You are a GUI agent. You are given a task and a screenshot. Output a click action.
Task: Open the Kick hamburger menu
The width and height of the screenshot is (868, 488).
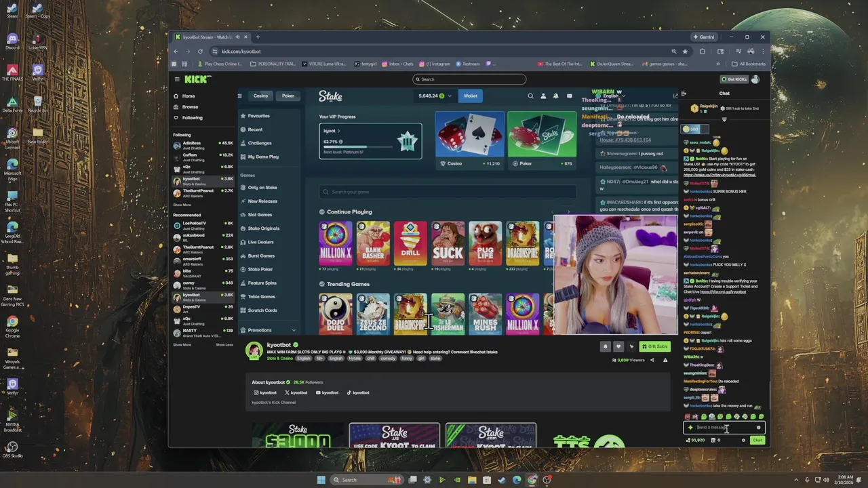[176, 79]
